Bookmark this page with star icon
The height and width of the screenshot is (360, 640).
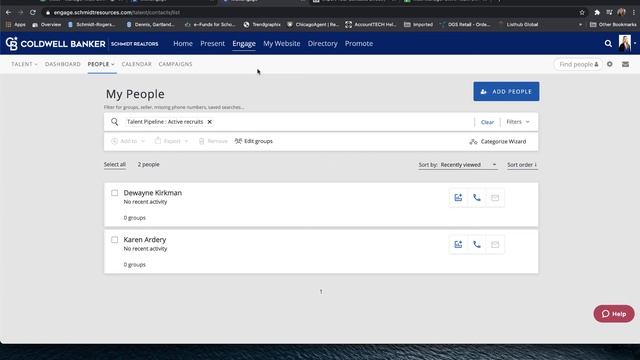(x=582, y=13)
